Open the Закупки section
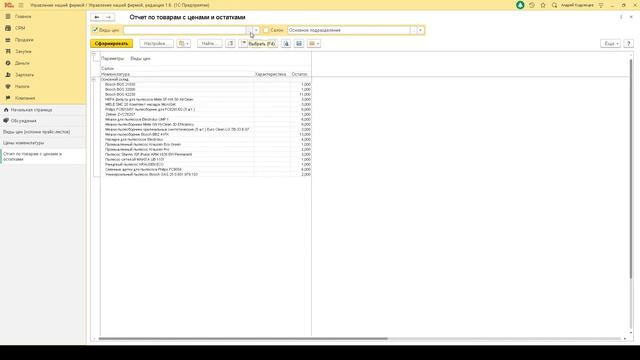The width and height of the screenshot is (640, 360). (23, 51)
